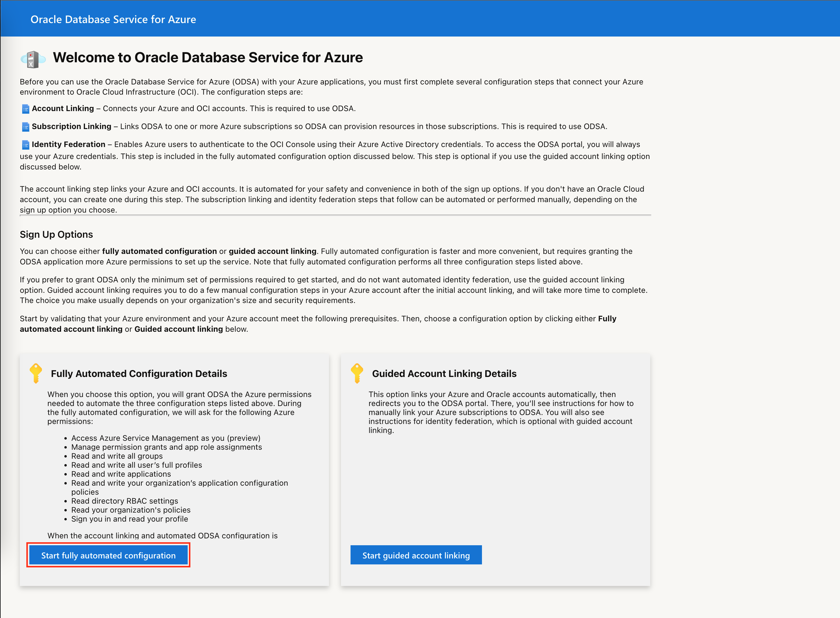Click 'When the account linking and automated ODSA' text
The image size is (840, 618).
pos(162,535)
